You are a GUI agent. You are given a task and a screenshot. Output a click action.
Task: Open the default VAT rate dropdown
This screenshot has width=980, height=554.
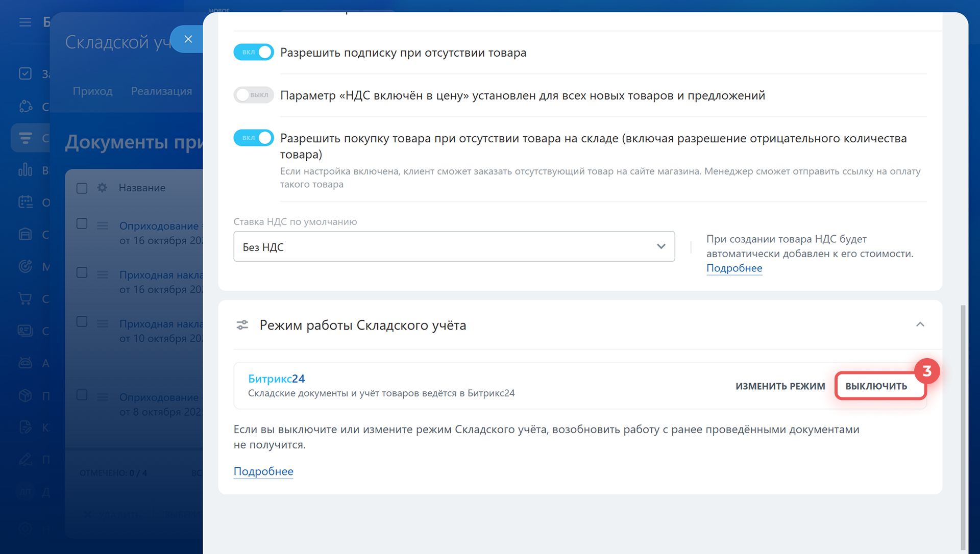454,247
